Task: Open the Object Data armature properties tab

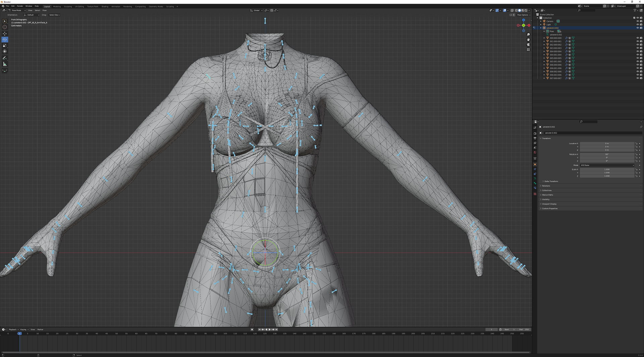Action: (535, 179)
